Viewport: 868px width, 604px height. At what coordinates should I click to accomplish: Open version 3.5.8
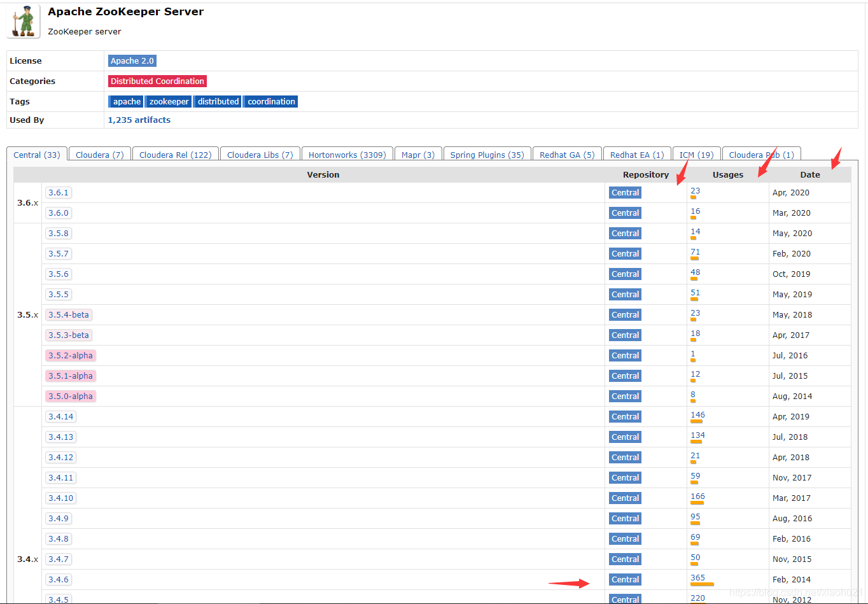(x=58, y=233)
